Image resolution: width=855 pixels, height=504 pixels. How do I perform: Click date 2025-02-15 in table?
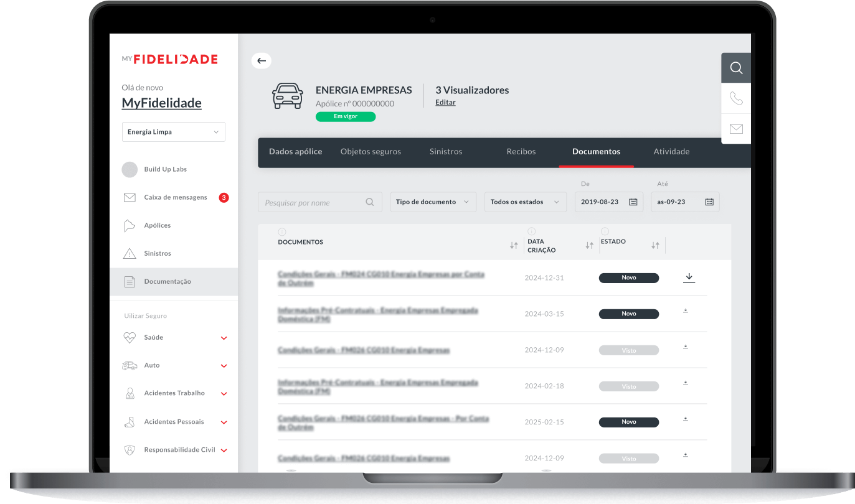(544, 422)
